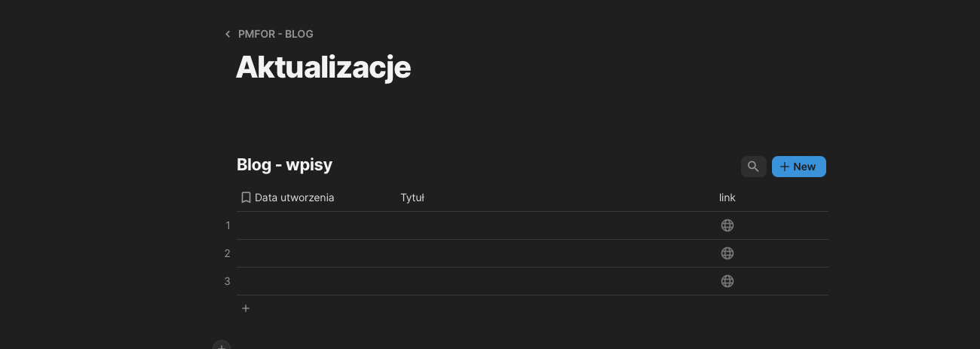Click the back chevron beside PMFOR - BLOG
The image size is (980, 349).
[228, 34]
